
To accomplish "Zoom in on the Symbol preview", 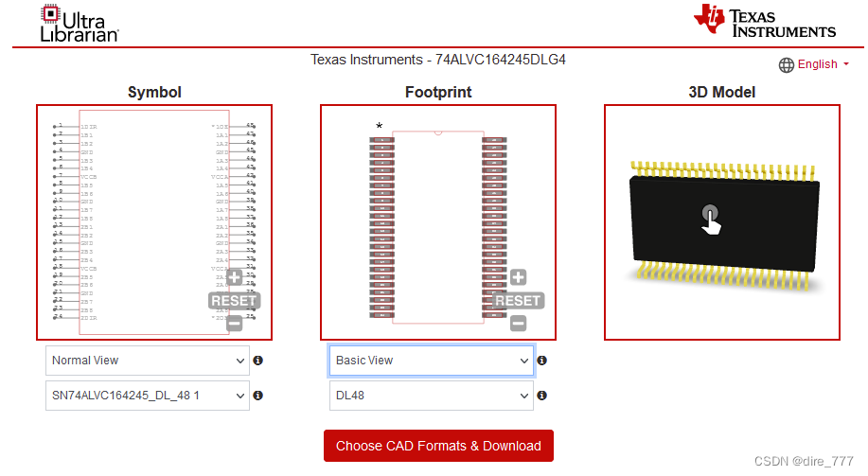I will point(234,277).
